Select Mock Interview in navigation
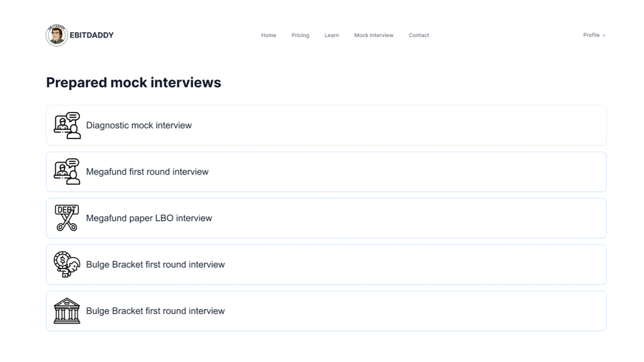 [374, 35]
